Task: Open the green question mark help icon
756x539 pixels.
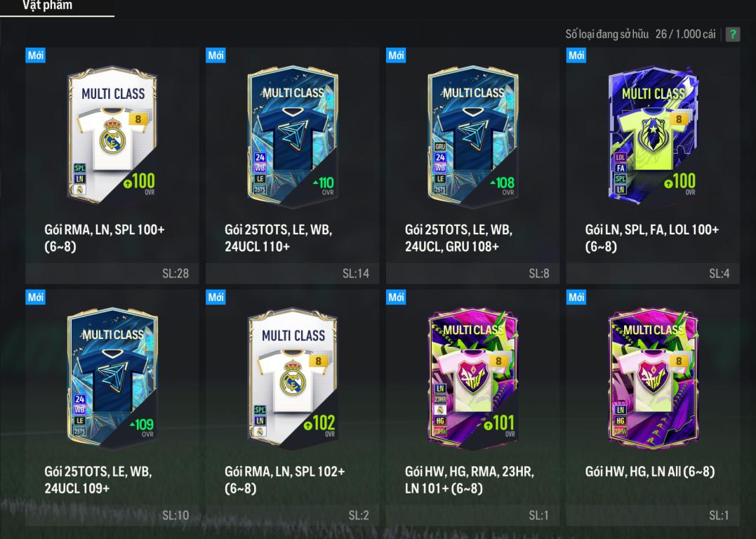Action: (732, 34)
